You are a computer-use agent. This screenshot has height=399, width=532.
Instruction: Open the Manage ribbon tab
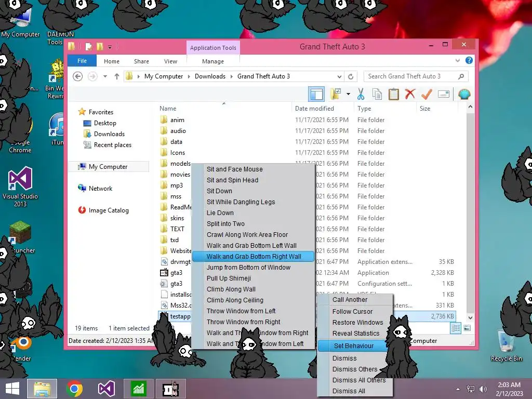tap(213, 61)
